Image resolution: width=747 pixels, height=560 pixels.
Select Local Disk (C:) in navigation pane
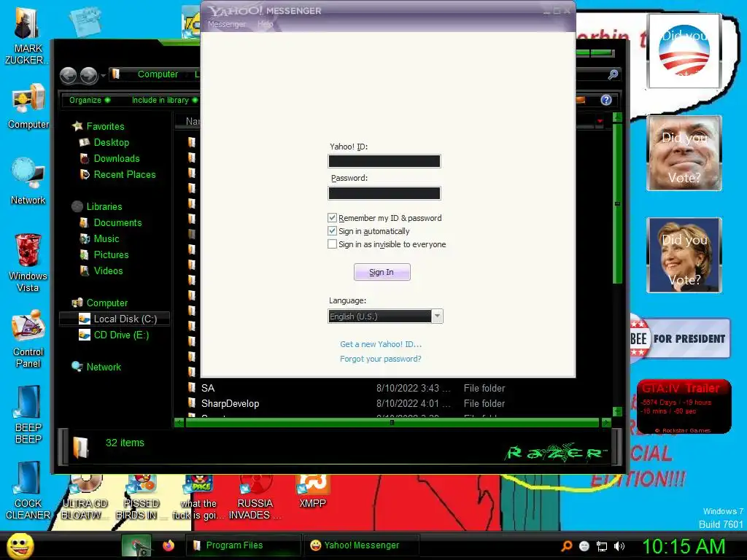click(x=115, y=319)
